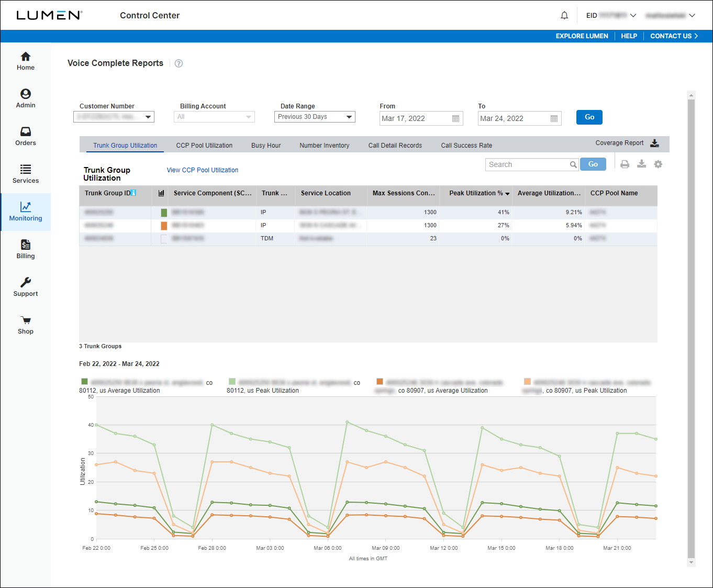713x588 pixels.
Task: Open the Billing sidebar icon
Action: (26, 245)
